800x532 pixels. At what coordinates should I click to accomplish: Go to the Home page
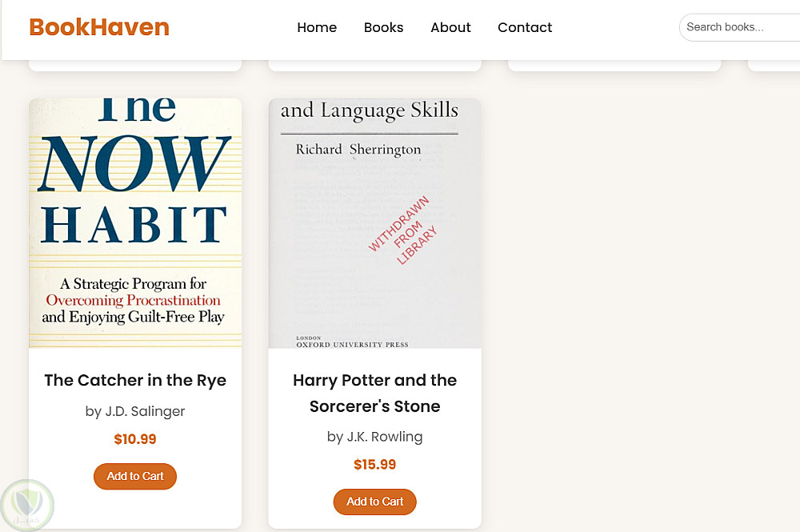pos(317,27)
